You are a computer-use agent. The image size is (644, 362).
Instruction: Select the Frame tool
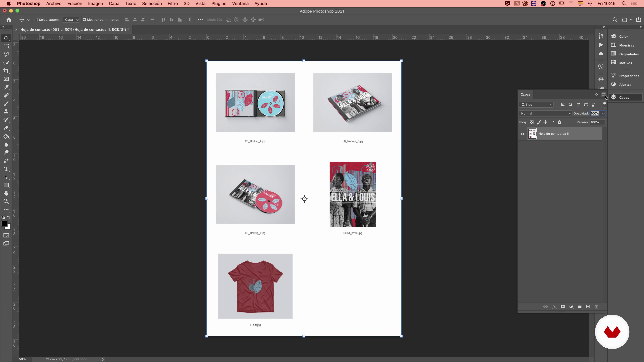[x=6, y=79]
